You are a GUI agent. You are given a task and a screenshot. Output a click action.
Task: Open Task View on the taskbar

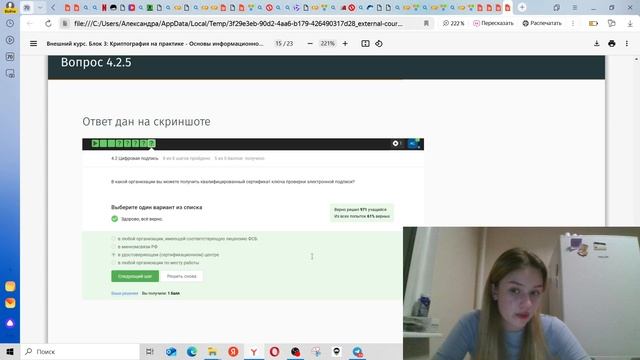tap(150, 351)
